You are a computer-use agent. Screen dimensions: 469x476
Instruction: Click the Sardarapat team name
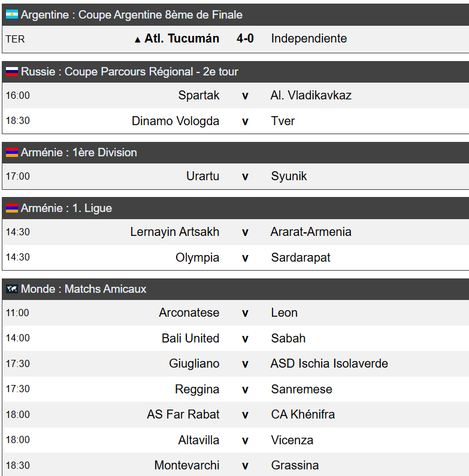[301, 257]
